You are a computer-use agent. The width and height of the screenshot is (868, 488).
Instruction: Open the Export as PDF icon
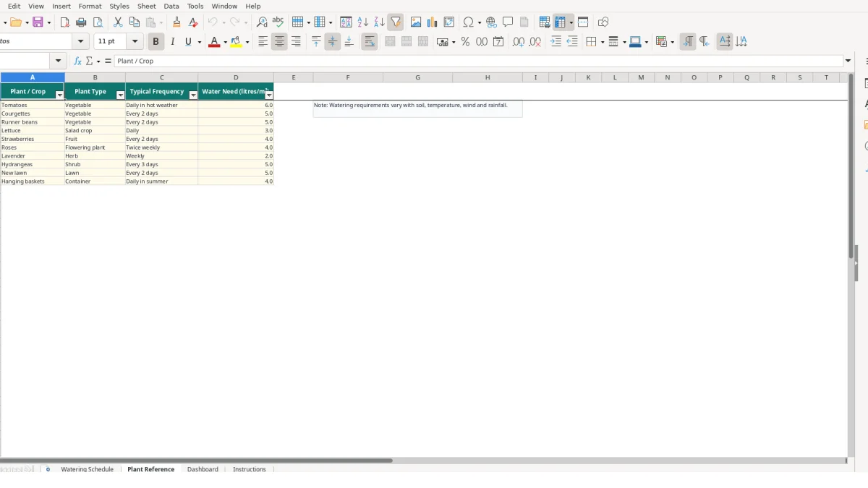point(64,22)
